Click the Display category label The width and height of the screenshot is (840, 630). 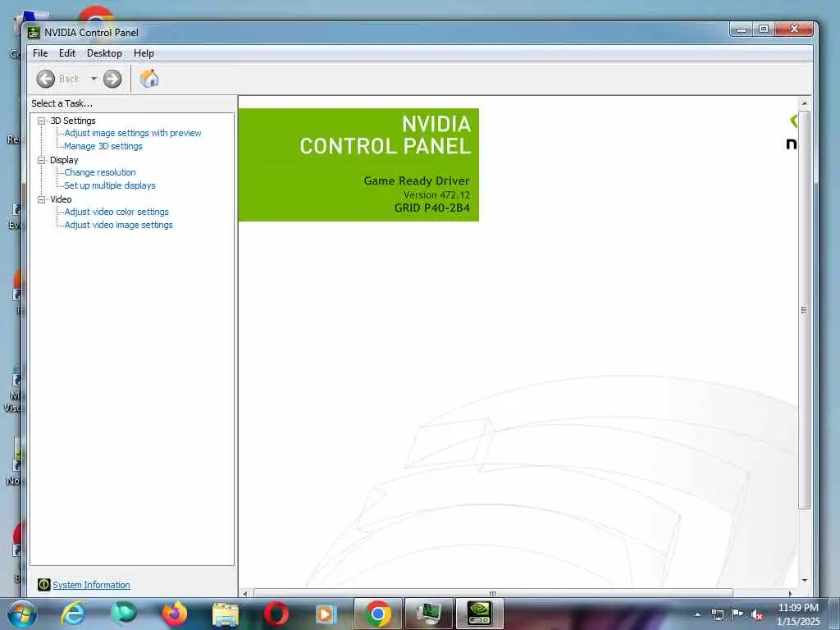pyautogui.click(x=64, y=160)
